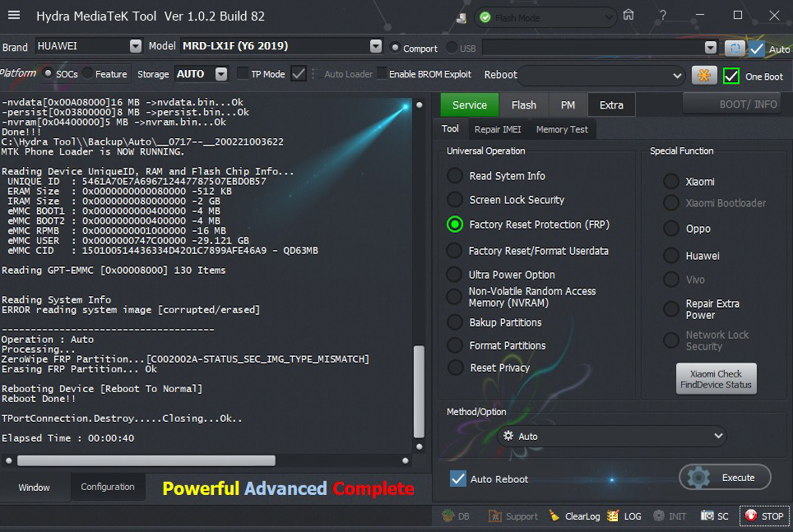Expand the Reboot options dropdown
The width and height of the screenshot is (793, 532).
click(677, 76)
